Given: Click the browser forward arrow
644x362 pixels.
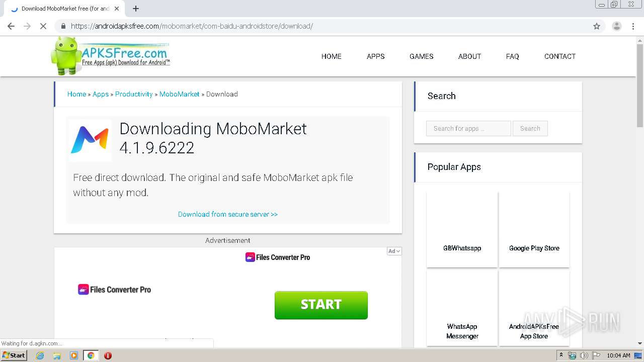Looking at the screenshot, I should [x=27, y=26].
